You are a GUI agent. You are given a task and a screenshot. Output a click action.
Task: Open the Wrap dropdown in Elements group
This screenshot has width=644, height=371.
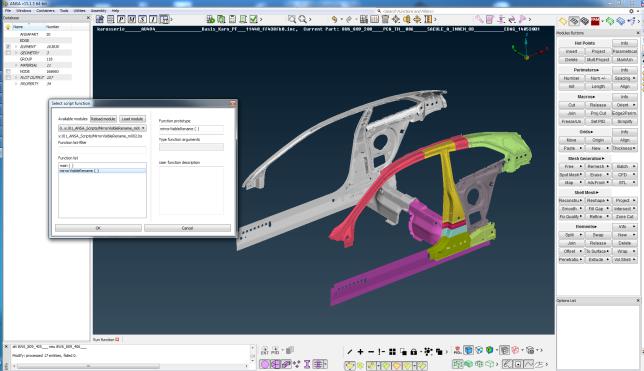(625, 251)
